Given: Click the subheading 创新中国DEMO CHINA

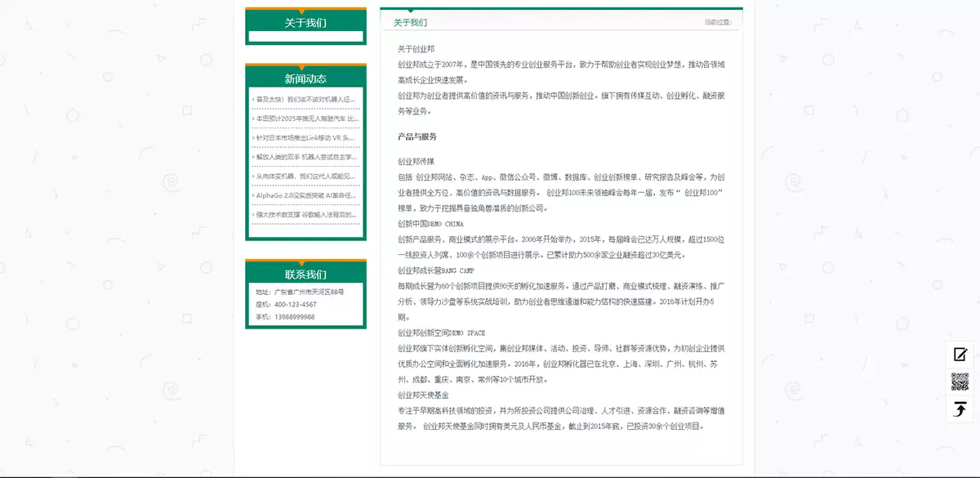Looking at the screenshot, I should [430, 223].
